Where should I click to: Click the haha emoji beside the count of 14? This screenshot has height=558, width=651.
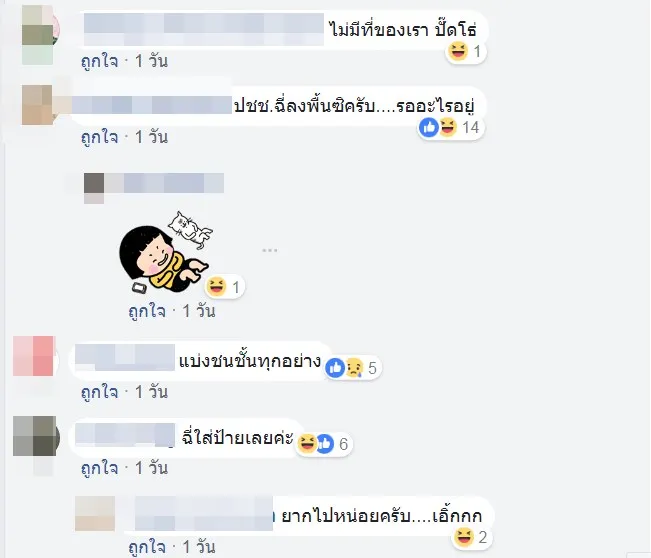[447, 127]
